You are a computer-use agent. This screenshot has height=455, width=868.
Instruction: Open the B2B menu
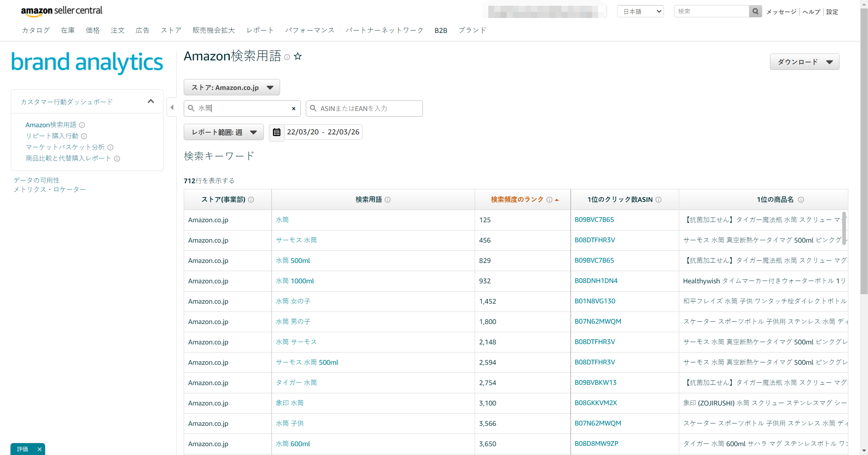click(x=441, y=30)
